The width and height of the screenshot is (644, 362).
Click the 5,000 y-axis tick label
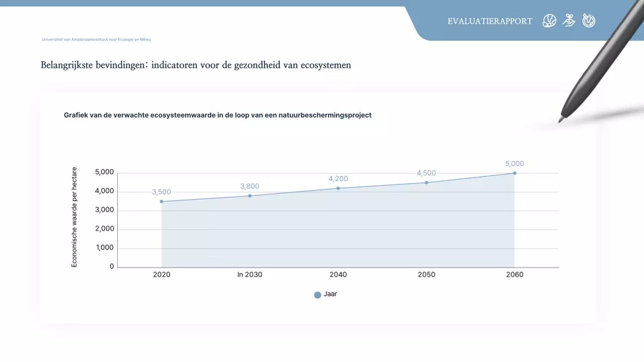click(x=105, y=172)
